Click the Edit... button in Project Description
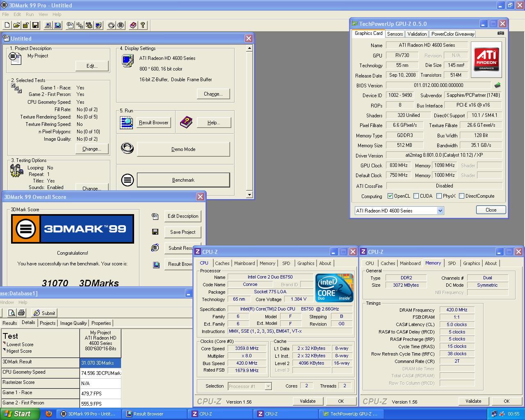 point(92,66)
